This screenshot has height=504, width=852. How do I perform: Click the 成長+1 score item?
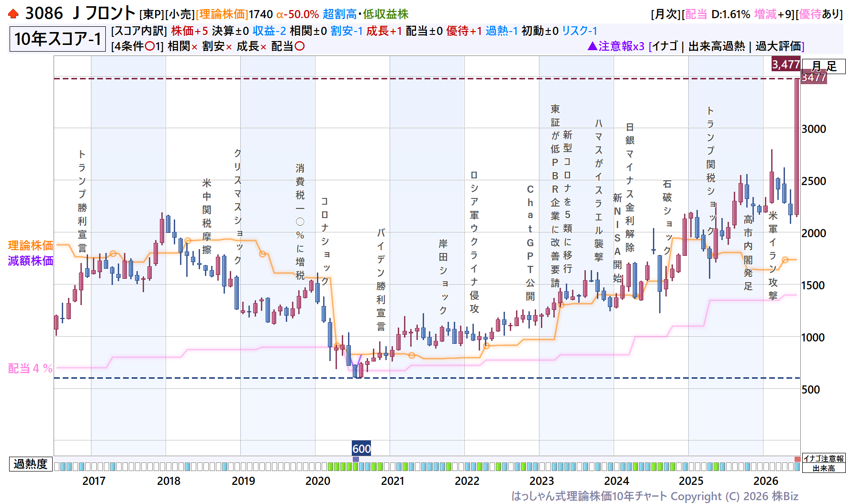[384, 31]
